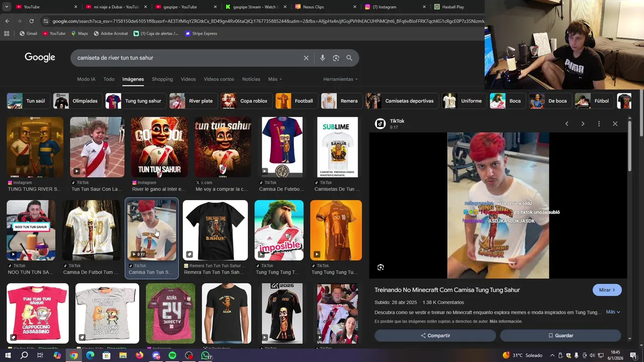The height and width of the screenshot is (362, 644).
Task: Switch to Instagram browser tab
Action: (x=395, y=7)
